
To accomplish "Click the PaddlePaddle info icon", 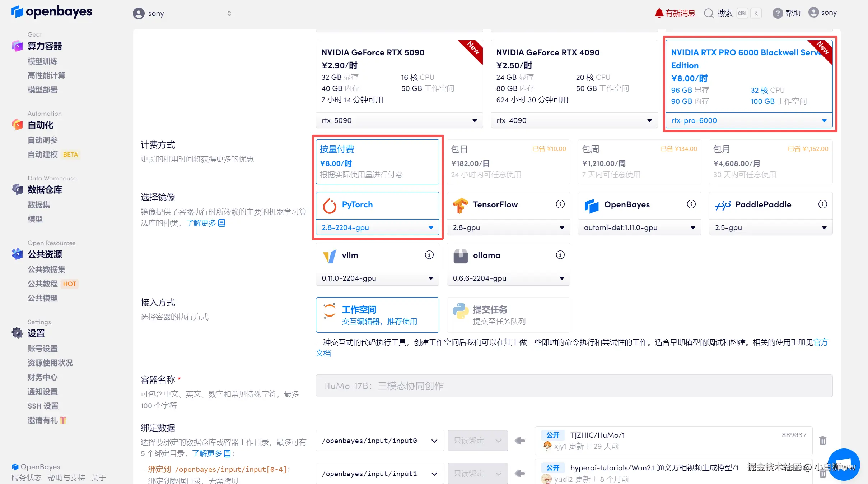I will point(822,204).
